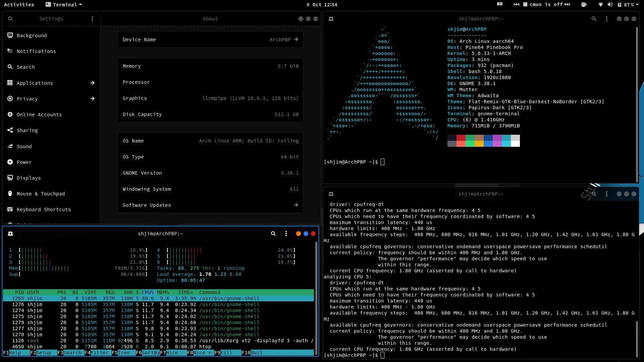This screenshot has height=362, width=644.
Task: Click the Search sidebar magnifier icon
Action: click(10, 67)
